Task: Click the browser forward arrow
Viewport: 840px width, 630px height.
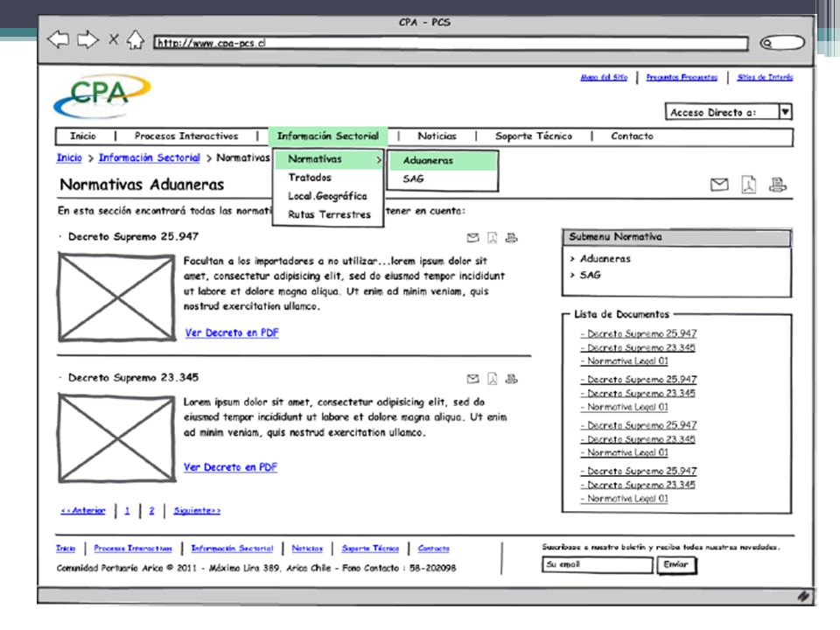Action: (87, 39)
